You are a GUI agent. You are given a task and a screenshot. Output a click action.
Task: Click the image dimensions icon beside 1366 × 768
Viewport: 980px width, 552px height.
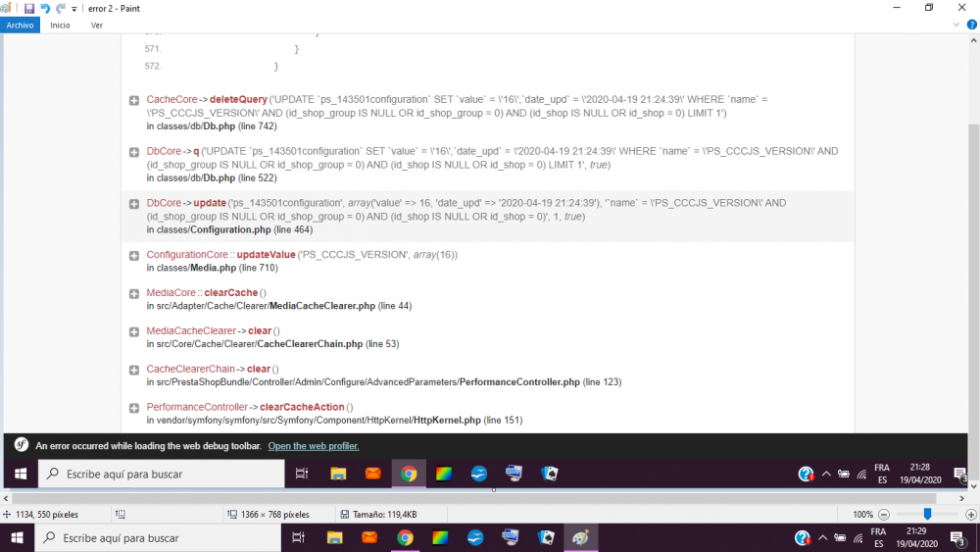pos(232,515)
